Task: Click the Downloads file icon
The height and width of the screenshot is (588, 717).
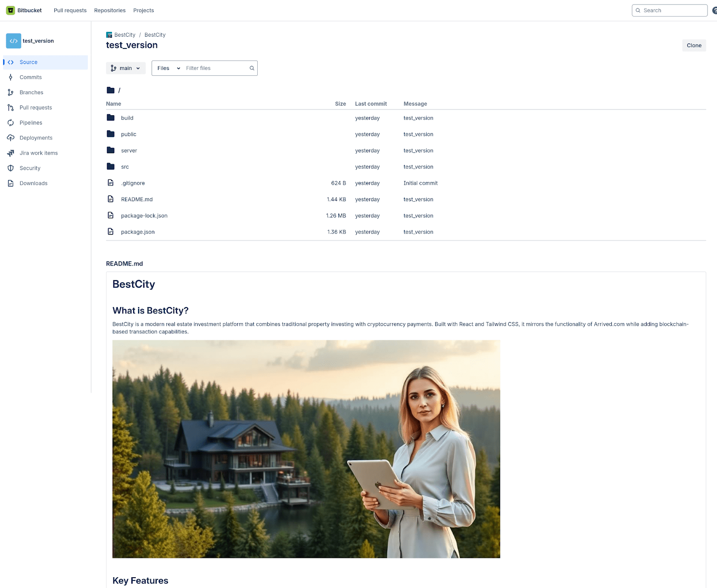Action: [x=11, y=184]
